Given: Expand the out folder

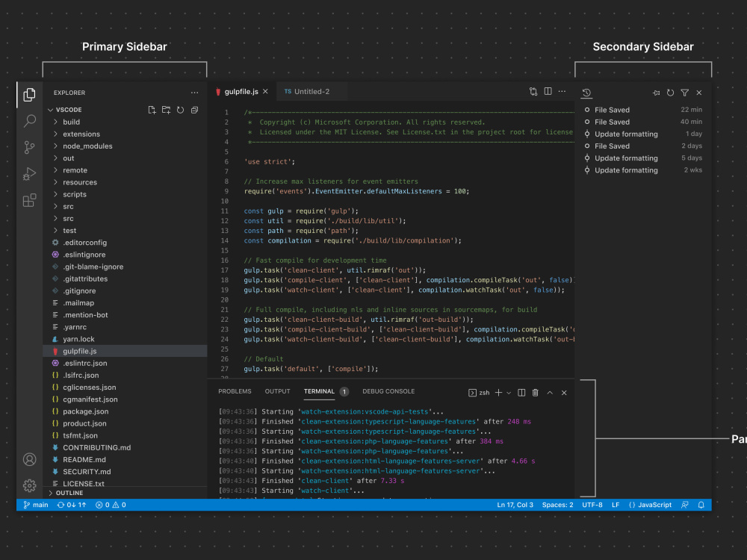Looking at the screenshot, I should (56, 158).
